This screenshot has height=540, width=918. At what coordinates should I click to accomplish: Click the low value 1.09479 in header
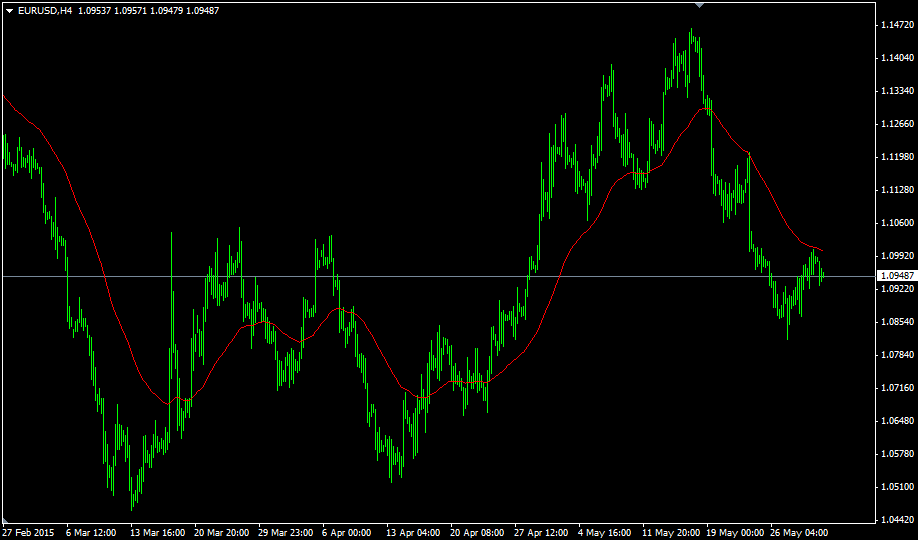point(166,11)
